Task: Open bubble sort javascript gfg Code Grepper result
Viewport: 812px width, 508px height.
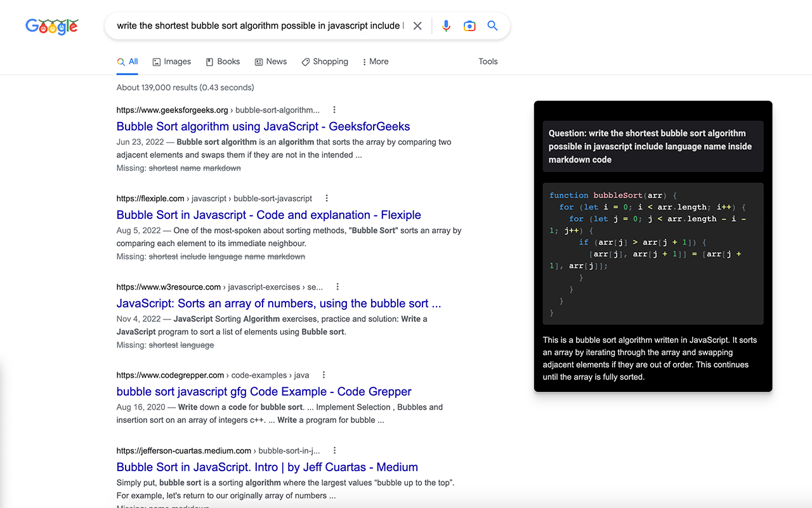Action: 264,391
